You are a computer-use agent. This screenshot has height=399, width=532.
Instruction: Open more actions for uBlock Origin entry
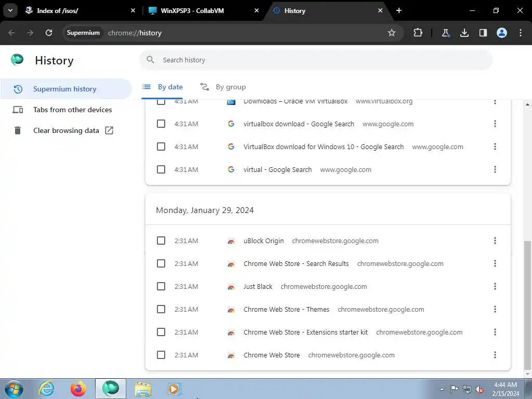tap(495, 241)
